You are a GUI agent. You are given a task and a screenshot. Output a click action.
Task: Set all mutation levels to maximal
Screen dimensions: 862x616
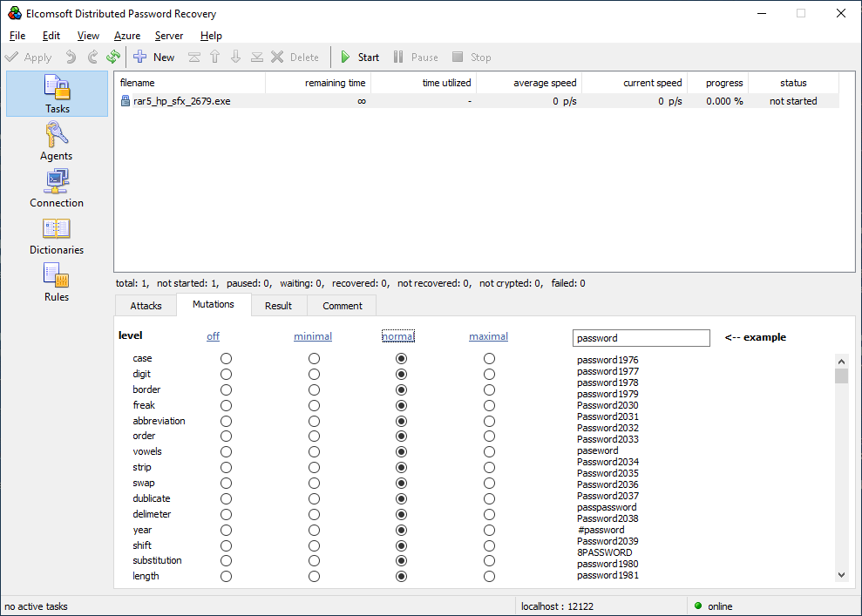(488, 336)
